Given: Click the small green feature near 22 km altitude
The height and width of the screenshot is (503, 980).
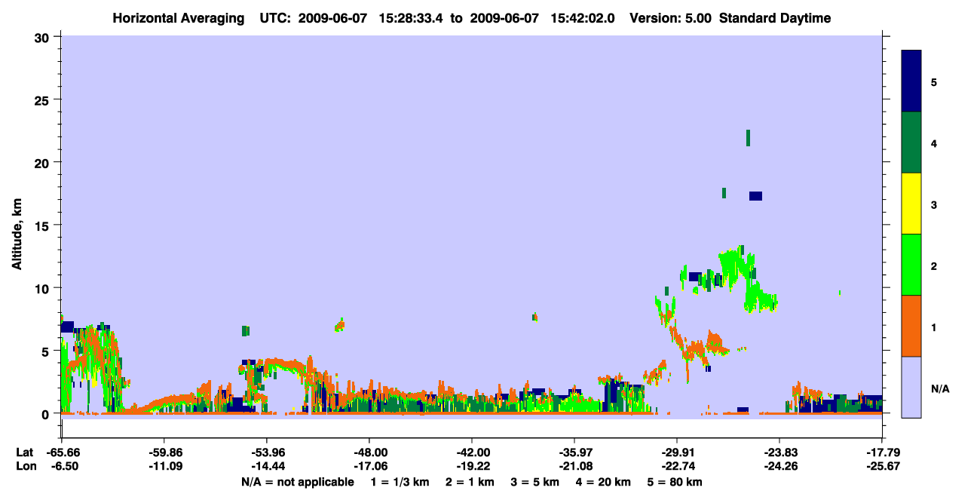Looking at the screenshot, I should coord(748,137).
